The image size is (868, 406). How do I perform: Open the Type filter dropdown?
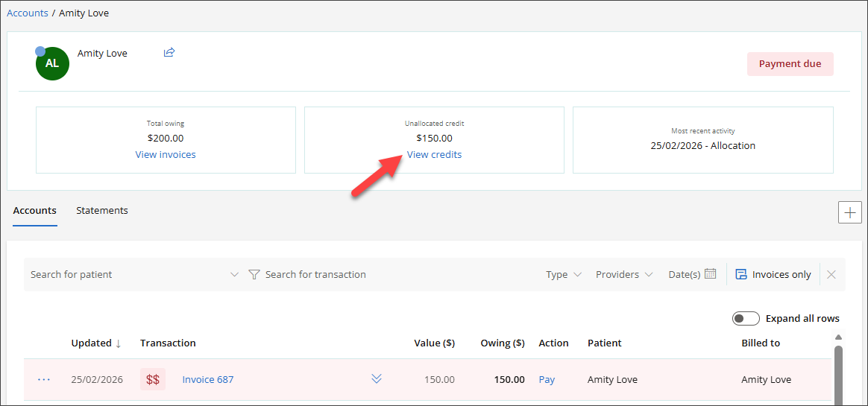pyautogui.click(x=563, y=274)
